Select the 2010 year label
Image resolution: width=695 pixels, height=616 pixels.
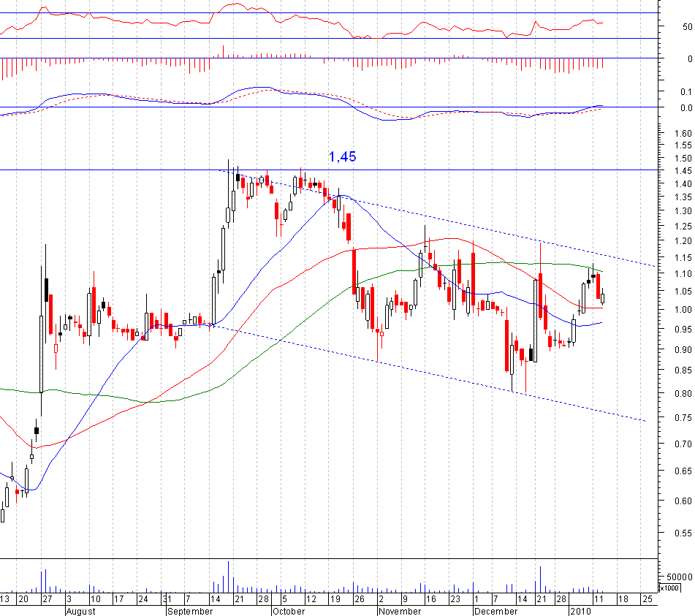click(x=581, y=611)
